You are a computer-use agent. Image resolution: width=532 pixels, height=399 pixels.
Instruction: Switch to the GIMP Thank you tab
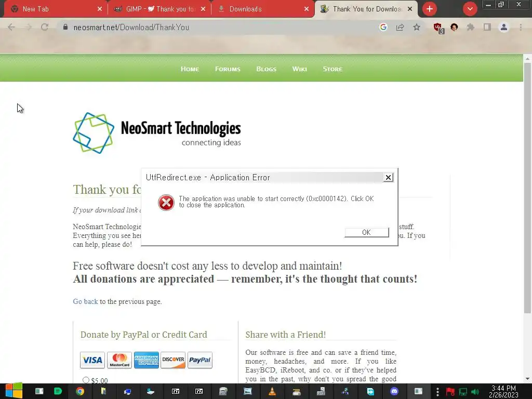click(x=159, y=9)
